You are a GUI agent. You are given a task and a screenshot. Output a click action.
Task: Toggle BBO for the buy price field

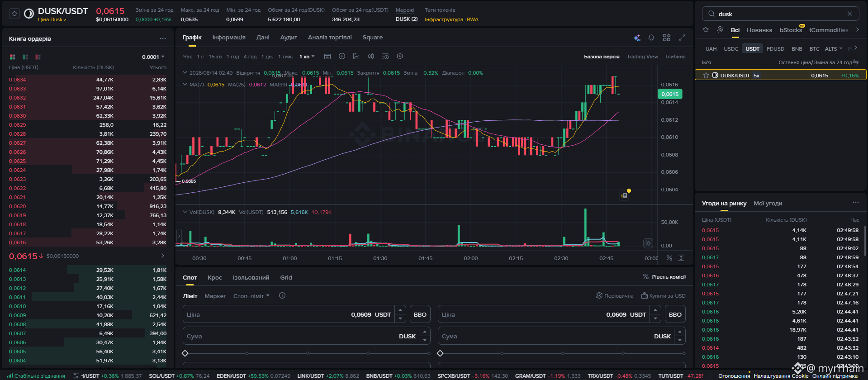click(x=420, y=314)
